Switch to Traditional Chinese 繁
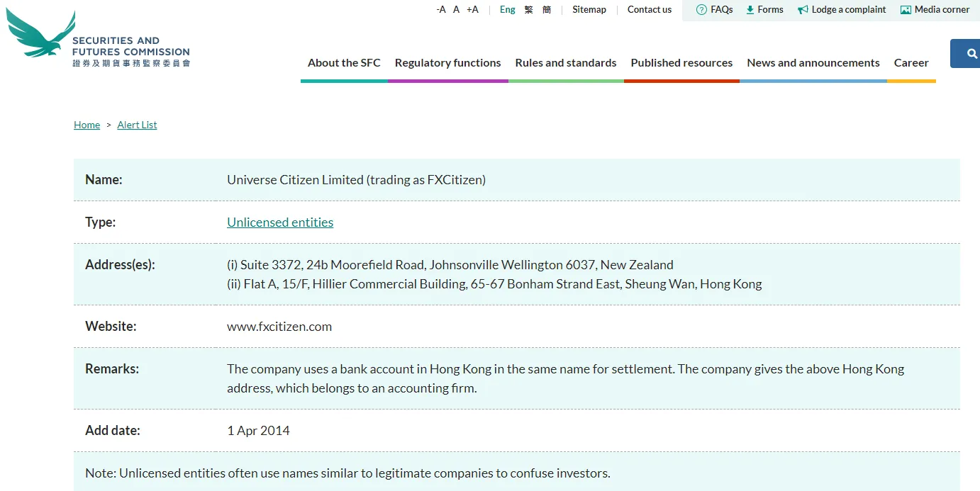Viewport: 980px width, 491px height. [529, 9]
